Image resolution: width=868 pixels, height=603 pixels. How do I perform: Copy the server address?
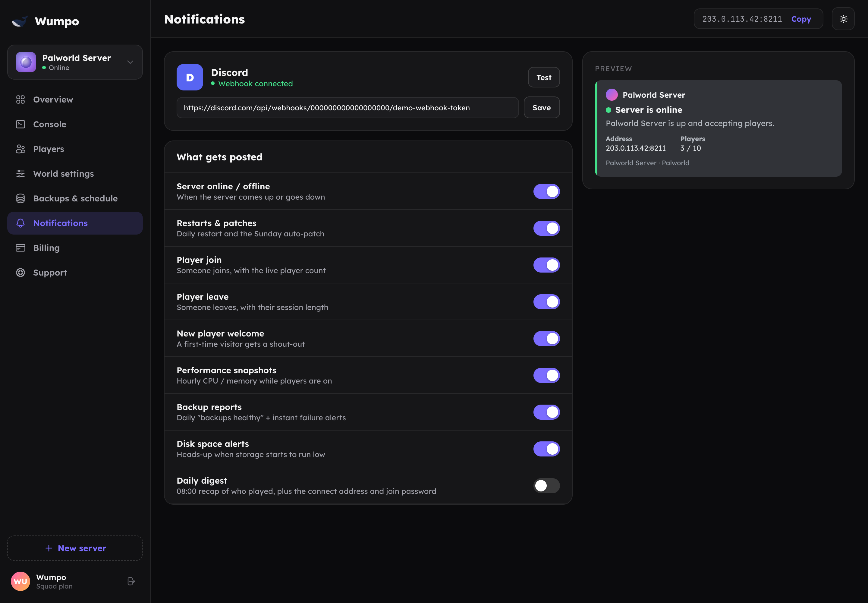(801, 19)
